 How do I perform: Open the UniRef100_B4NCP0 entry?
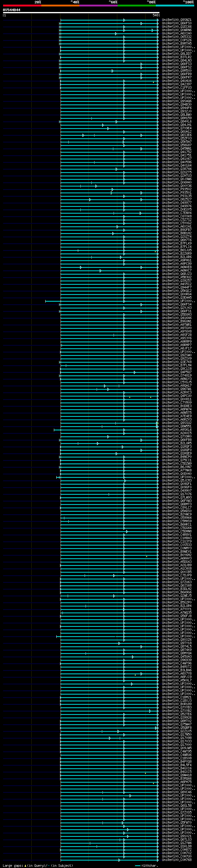click(176, 457)
